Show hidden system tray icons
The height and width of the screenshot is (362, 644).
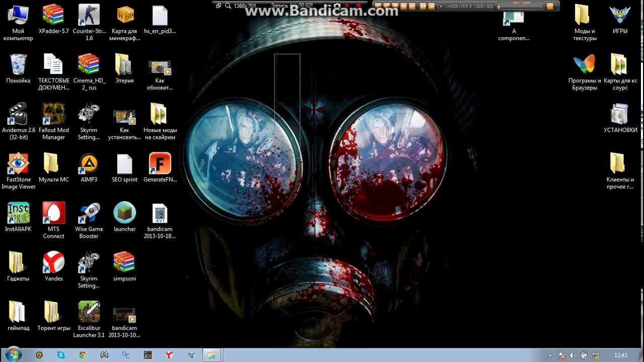[x=550, y=355]
